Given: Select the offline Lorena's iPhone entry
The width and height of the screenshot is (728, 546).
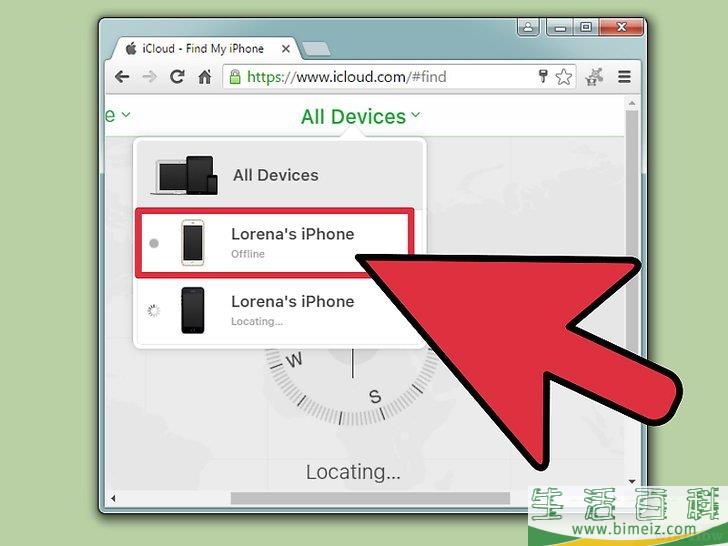Looking at the screenshot, I should pos(275,243).
